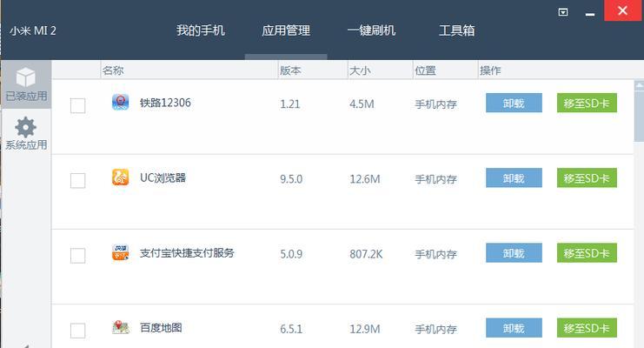Uninstall 百度地图 with 卸载
644x348 pixels.
tap(514, 328)
